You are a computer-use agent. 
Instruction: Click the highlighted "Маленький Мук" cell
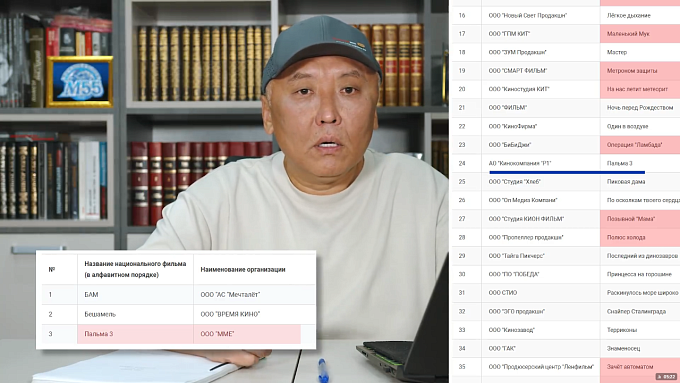pyautogui.click(x=640, y=34)
